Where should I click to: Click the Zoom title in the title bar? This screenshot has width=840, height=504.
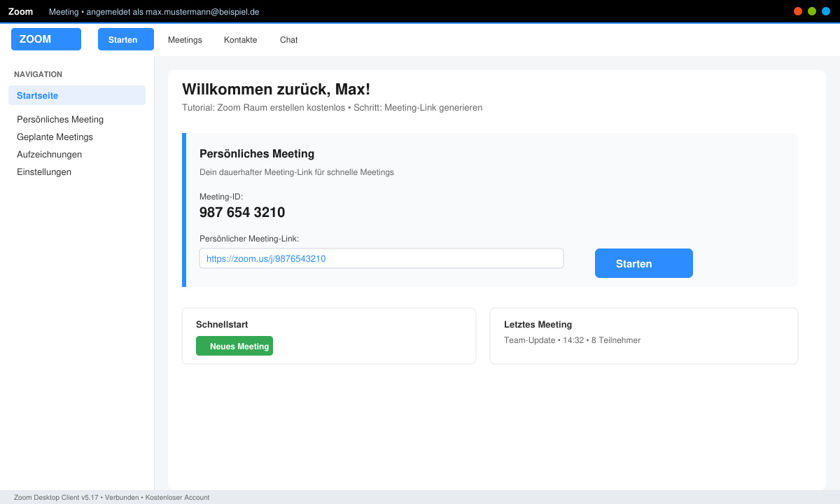tap(20, 12)
